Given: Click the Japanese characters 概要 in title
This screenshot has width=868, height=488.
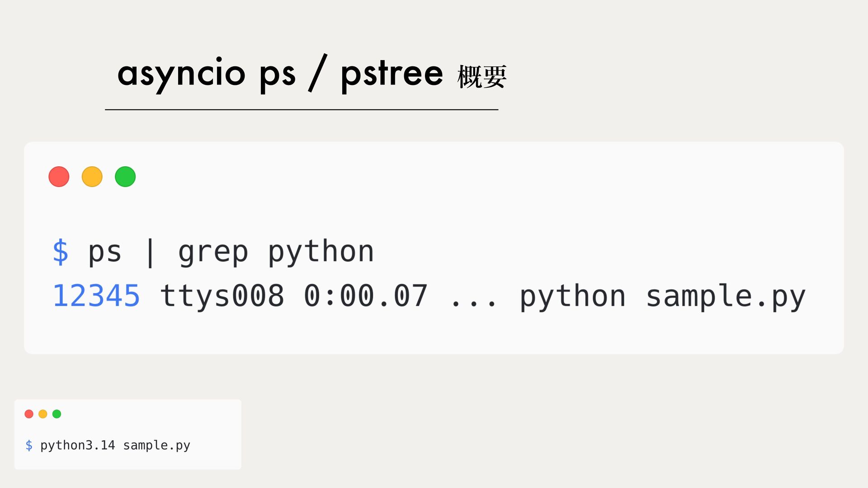Looking at the screenshot, I should (x=482, y=77).
